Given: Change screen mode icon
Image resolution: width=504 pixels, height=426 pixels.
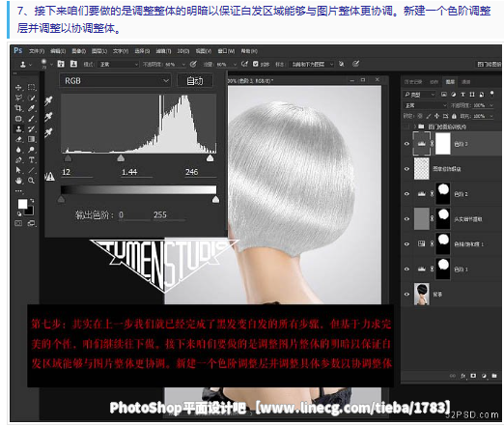Looking at the screenshot, I should (x=32, y=223).
